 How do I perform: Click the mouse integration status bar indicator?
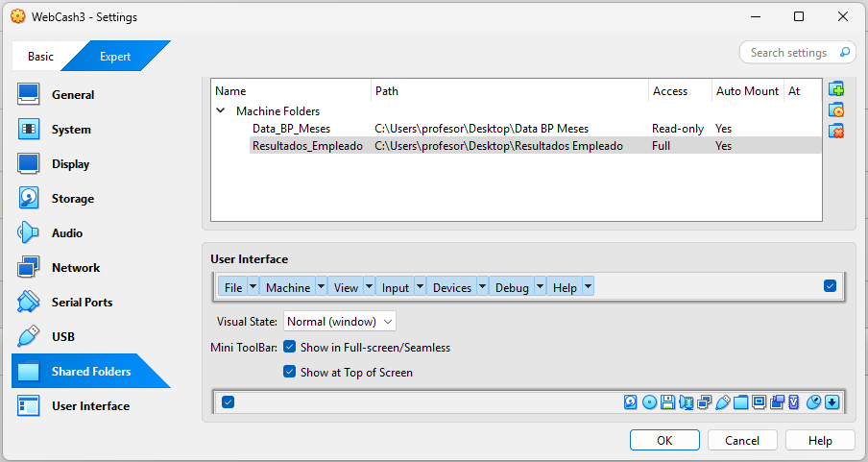pos(813,402)
